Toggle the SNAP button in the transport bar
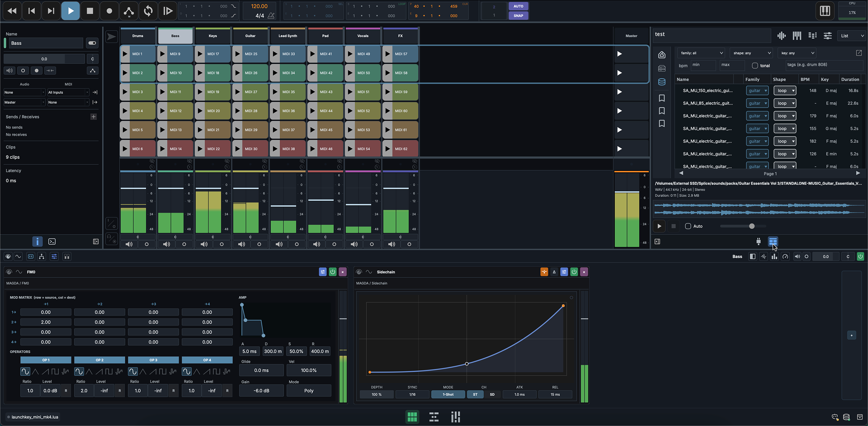868x426 pixels. (x=519, y=16)
